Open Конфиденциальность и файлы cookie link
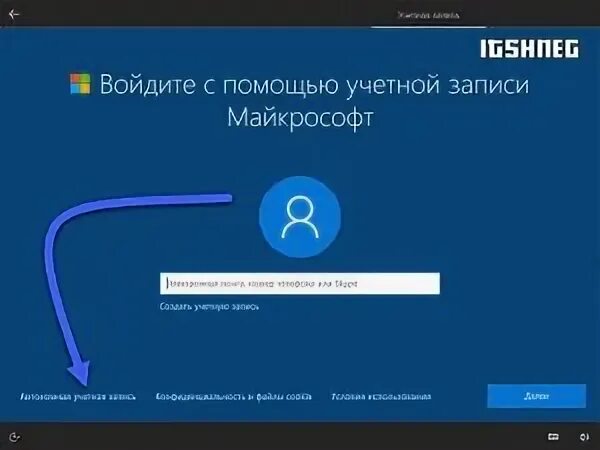 click(233, 396)
